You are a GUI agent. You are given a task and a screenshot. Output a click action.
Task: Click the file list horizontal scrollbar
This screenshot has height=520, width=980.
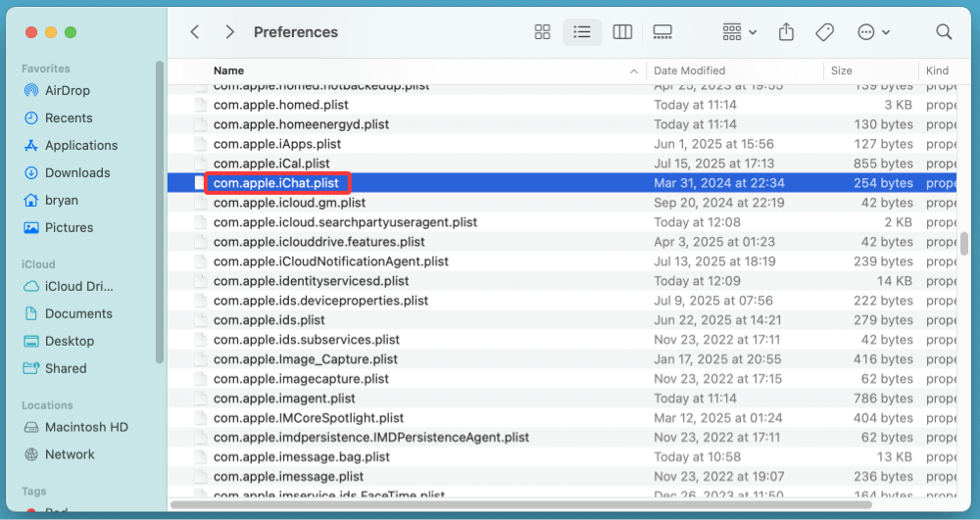(521, 504)
